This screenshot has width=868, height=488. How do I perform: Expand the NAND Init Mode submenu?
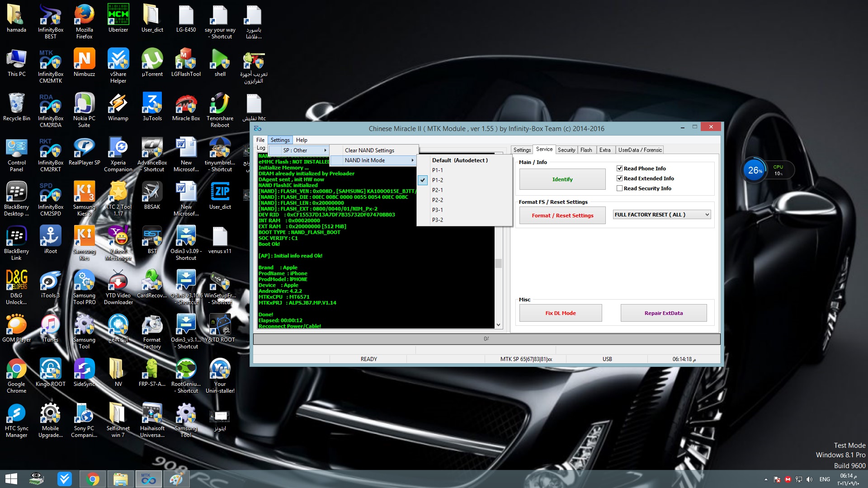coord(373,160)
